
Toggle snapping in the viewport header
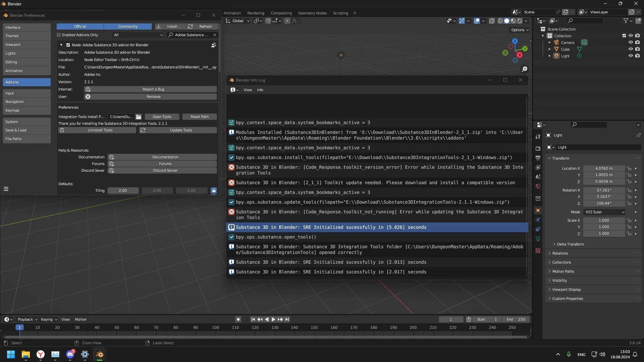tap(268, 21)
